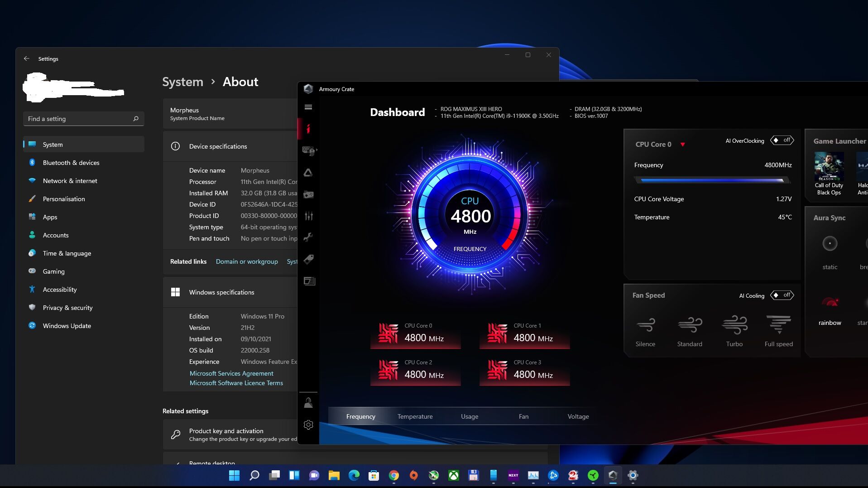The image size is (868, 488).
Task: Select the CPU Core 2 frequency card
Action: point(415,372)
